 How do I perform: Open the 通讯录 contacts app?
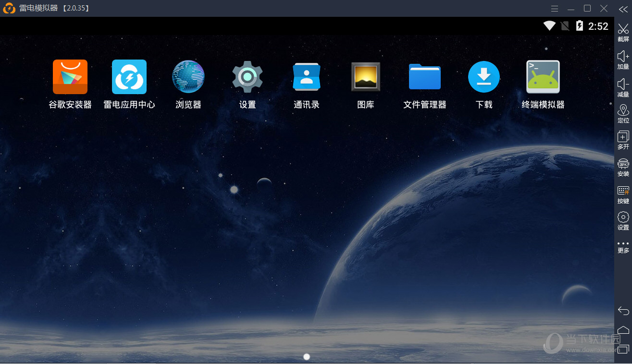pyautogui.click(x=307, y=77)
